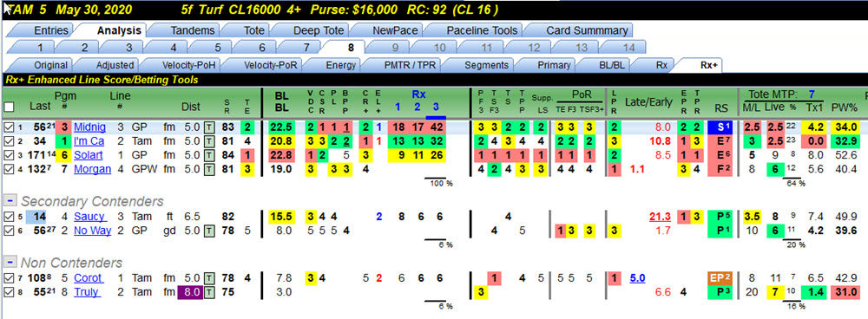The image size is (868, 319).
Task: Uncheck the I'm Ca row checkbox
Action: tap(9, 141)
